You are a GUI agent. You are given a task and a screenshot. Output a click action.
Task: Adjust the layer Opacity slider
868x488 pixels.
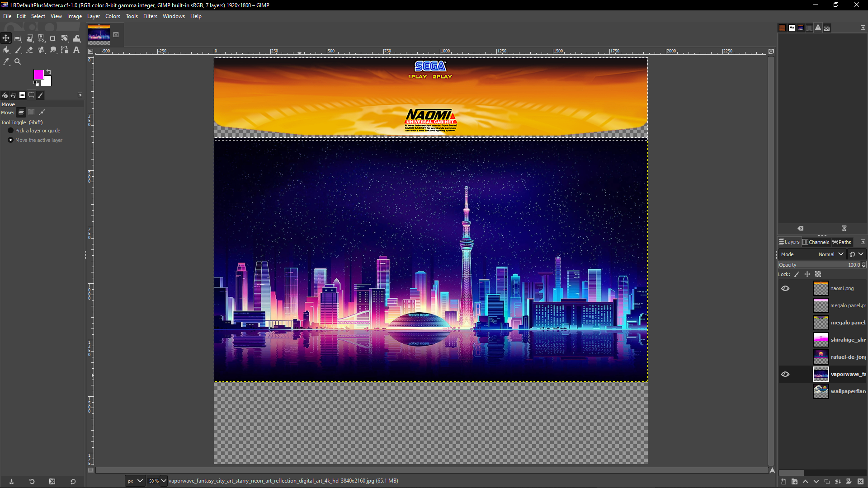click(x=819, y=265)
